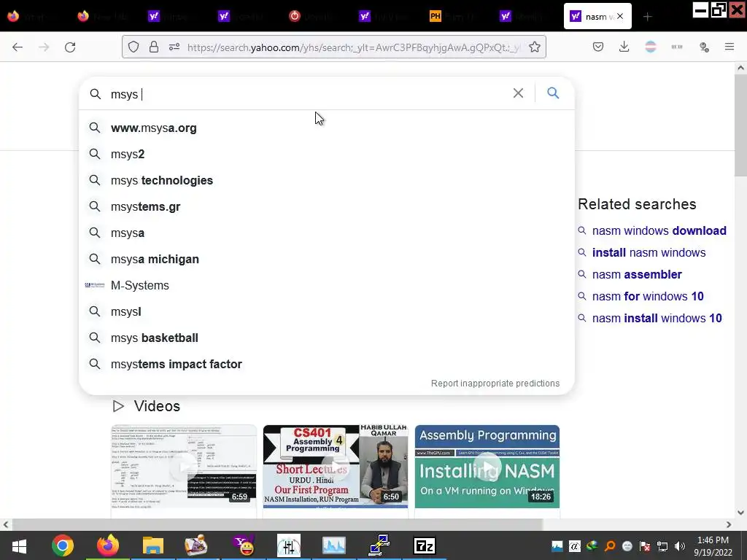This screenshot has height=560, width=747.
Task: Pick the msys technologies suggestion
Action: (x=326, y=181)
